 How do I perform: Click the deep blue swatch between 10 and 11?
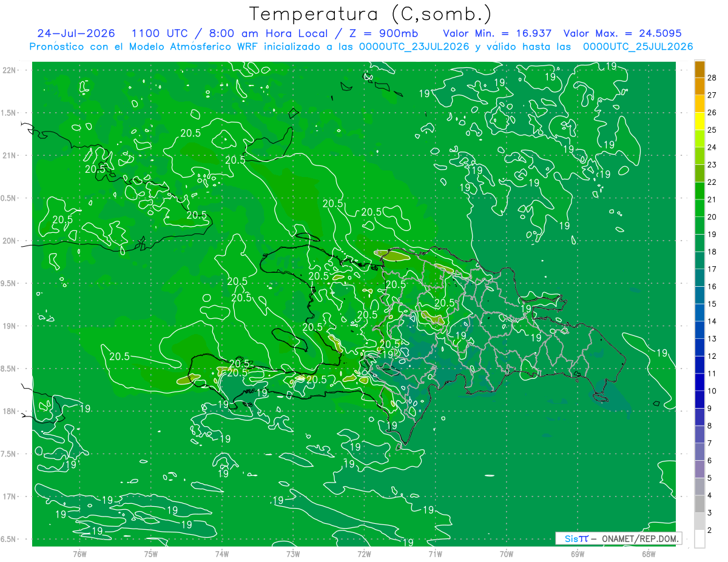tap(699, 382)
